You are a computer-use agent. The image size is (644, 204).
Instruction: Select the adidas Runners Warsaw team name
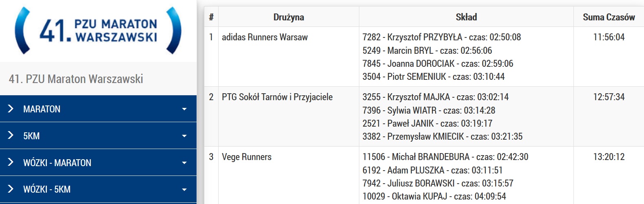(265, 37)
